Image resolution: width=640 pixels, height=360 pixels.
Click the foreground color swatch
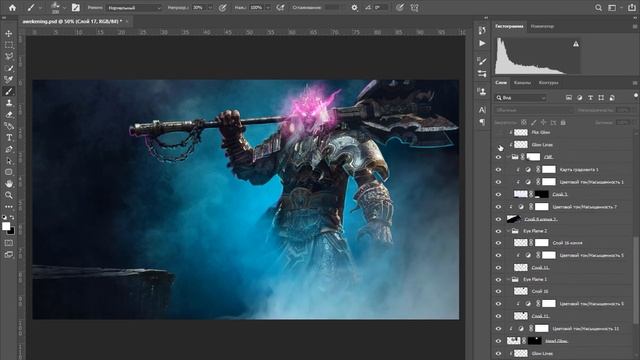click(6, 226)
